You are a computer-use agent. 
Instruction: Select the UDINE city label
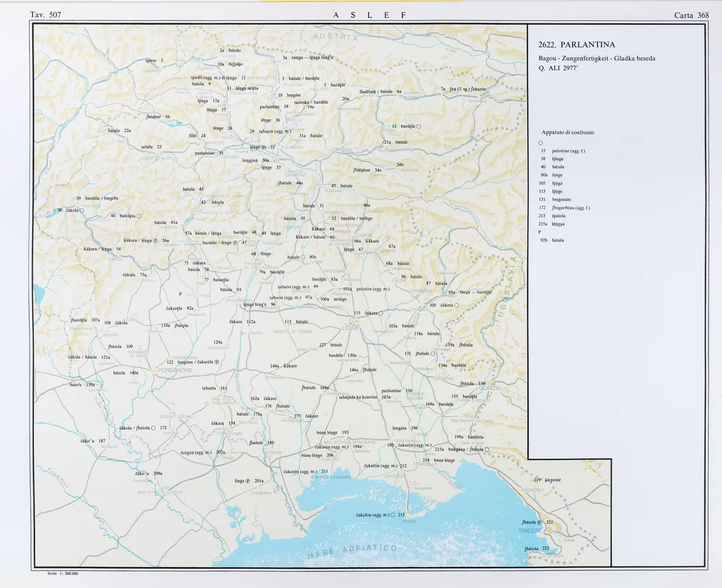(350, 328)
